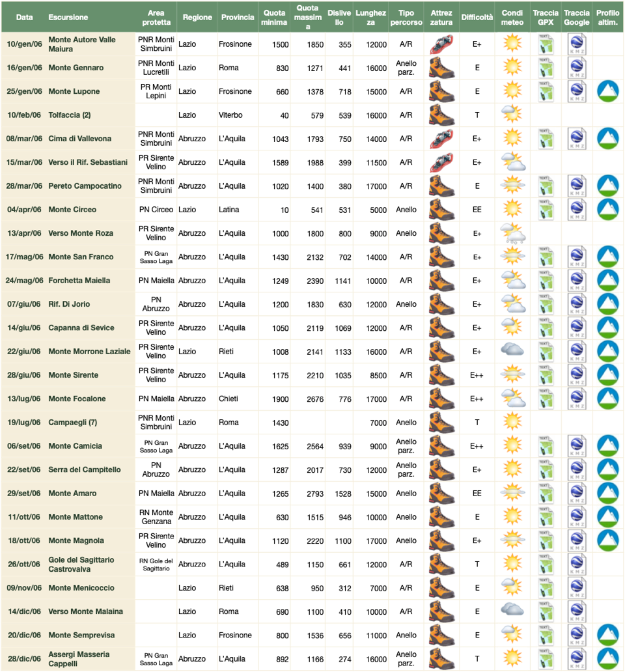Open the Monte Gennaro excursion link
Viewport: 625px width, 672px height.
click(76, 68)
